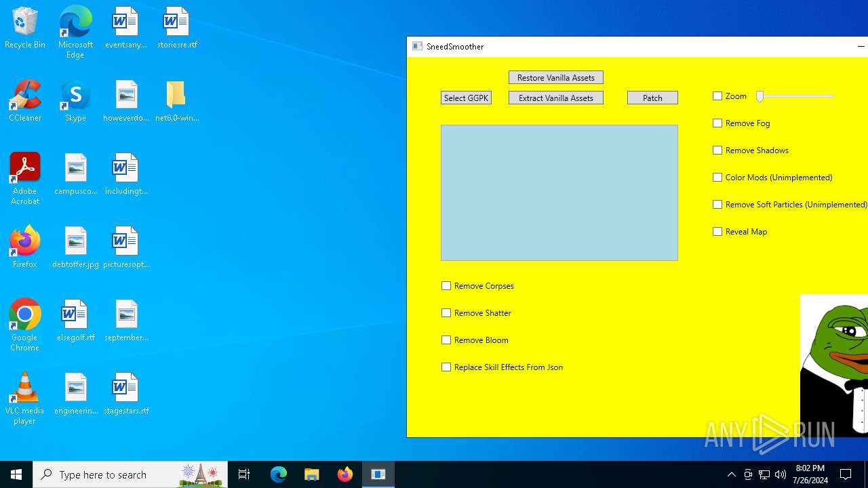Check the Reveal Map option
This screenshot has height=488, width=868.
click(x=717, y=232)
